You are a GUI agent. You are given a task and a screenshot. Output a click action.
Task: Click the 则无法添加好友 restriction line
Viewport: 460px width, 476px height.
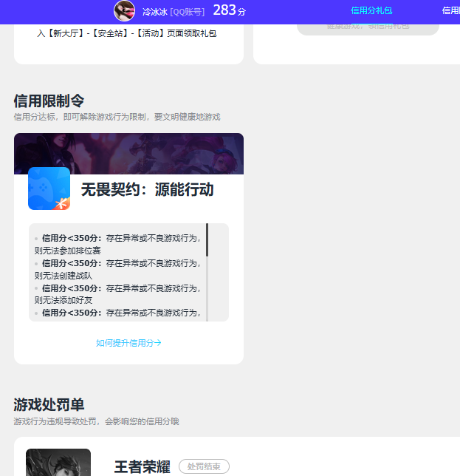[x=63, y=300]
